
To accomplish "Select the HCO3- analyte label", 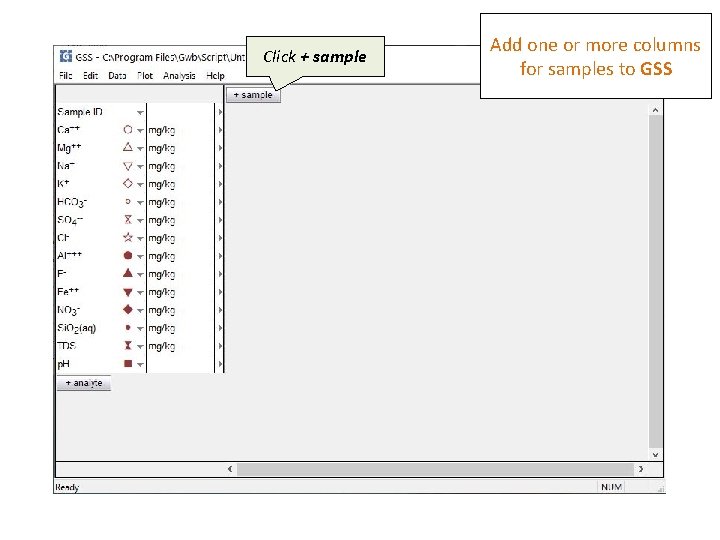I will coord(72,202).
